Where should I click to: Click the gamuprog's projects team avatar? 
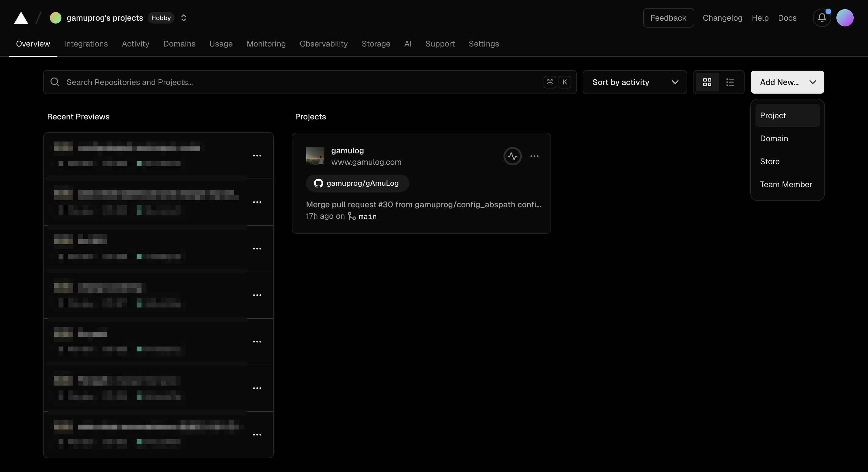[x=56, y=18]
